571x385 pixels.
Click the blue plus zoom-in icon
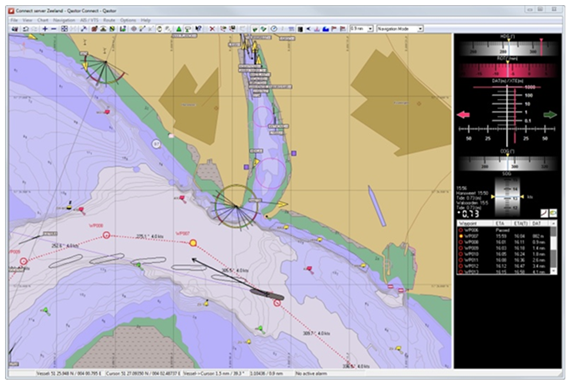coord(45,29)
